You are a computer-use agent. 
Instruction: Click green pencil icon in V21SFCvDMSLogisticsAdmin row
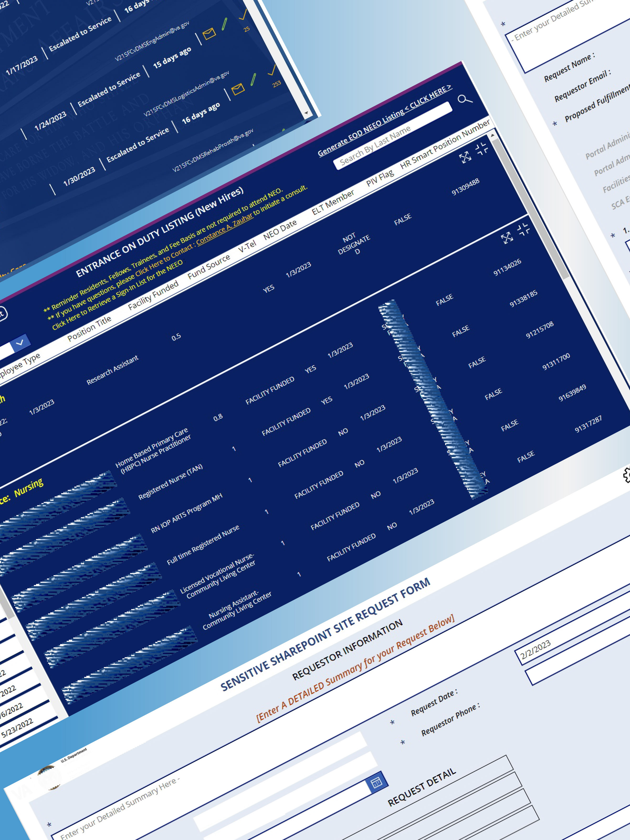coord(253,79)
